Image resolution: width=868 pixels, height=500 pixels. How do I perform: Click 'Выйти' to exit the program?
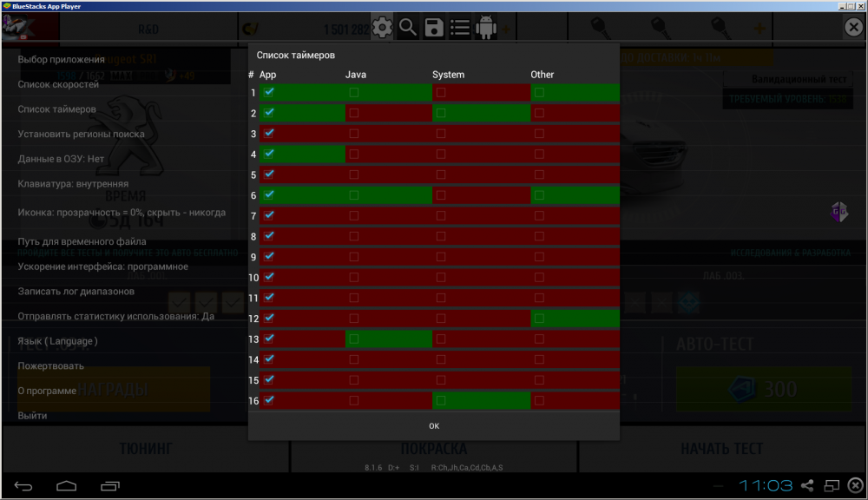pyautogui.click(x=32, y=416)
